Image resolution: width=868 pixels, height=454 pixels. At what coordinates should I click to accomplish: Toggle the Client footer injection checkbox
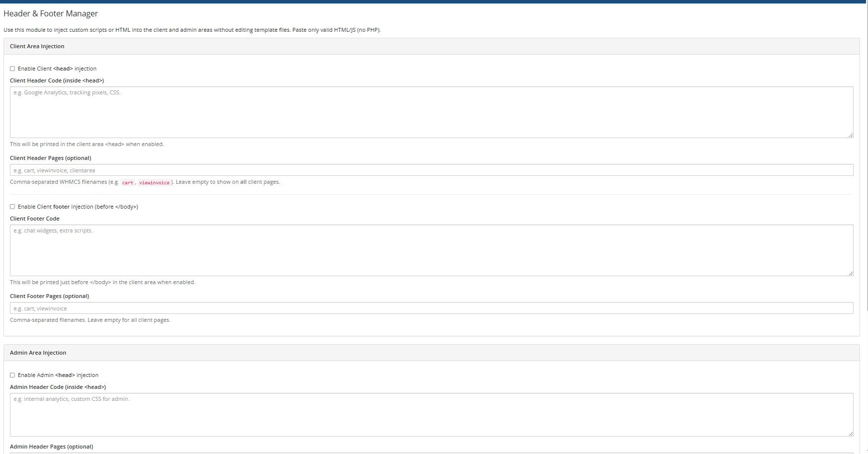12,207
